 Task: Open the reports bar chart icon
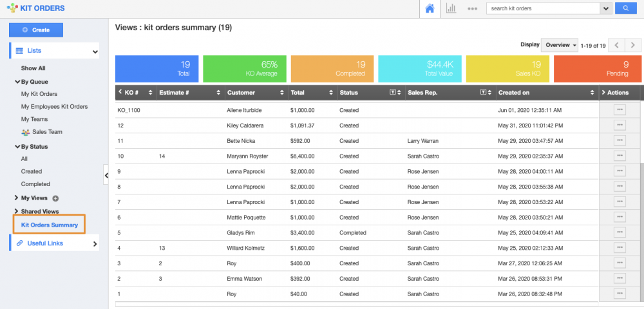(451, 8)
